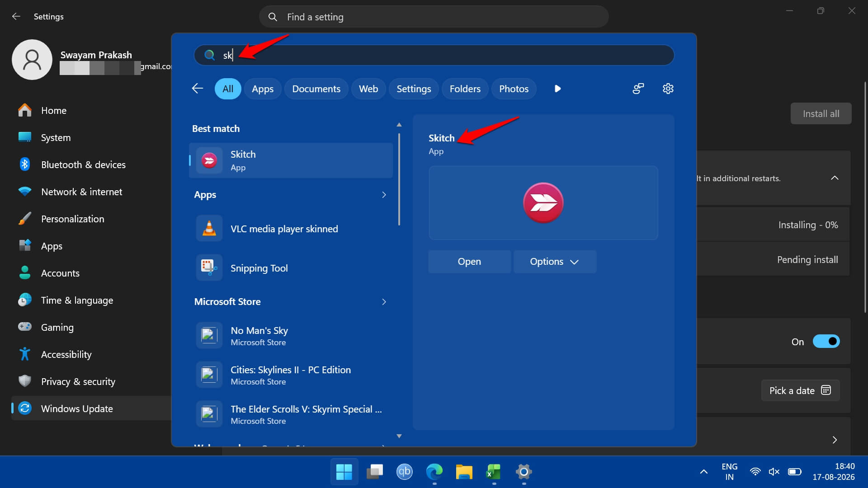Open File Explorer from taskbar

(x=464, y=472)
